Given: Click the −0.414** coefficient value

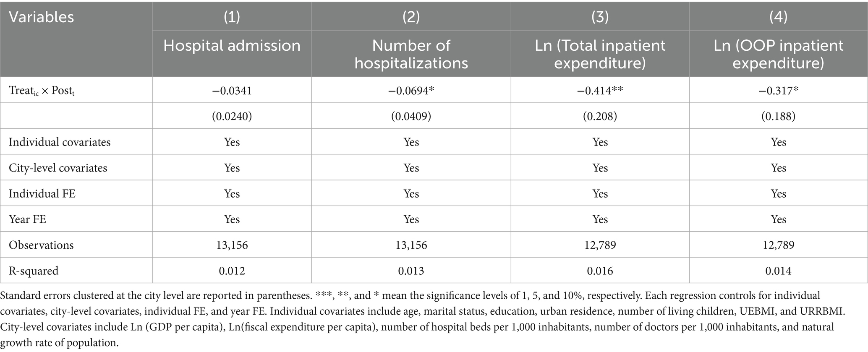Looking at the screenshot, I should pos(600,91).
